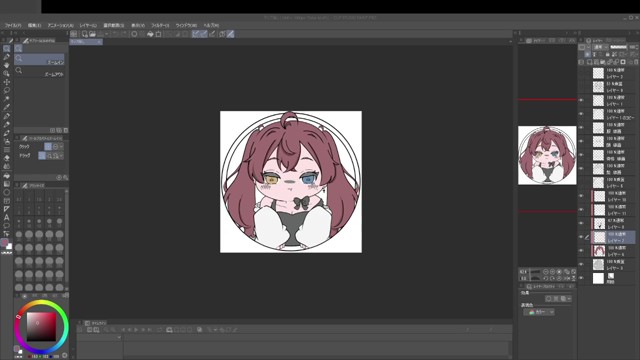Click the Fill bucket icon in command bar

(150, 34)
